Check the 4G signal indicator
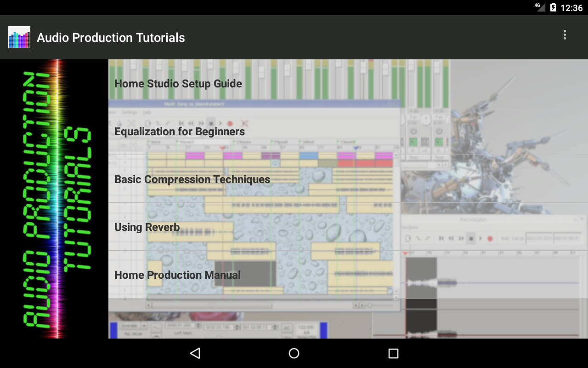Screen dimensions: 588x368 (540, 7)
